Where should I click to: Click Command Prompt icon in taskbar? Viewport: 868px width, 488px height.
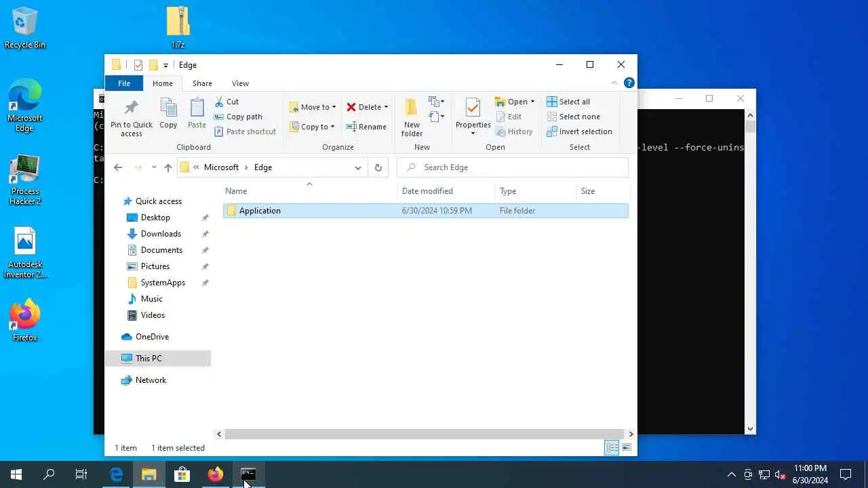(x=248, y=474)
